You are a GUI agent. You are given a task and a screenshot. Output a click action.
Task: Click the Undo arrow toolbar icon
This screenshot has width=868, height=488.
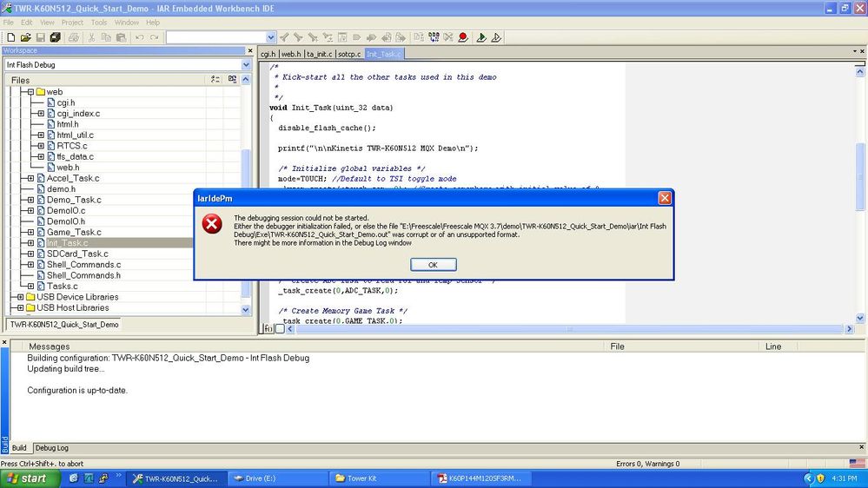coord(140,37)
